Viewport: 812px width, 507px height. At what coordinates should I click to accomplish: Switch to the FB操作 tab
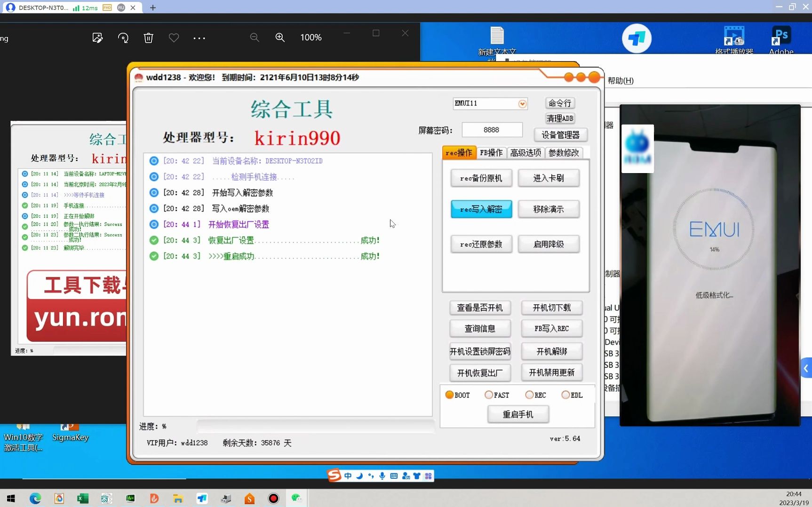pyautogui.click(x=491, y=153)
